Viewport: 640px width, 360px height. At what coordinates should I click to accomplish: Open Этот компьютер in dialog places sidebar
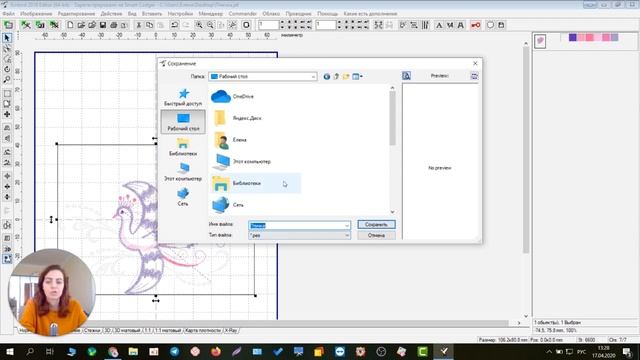point(183,172)
